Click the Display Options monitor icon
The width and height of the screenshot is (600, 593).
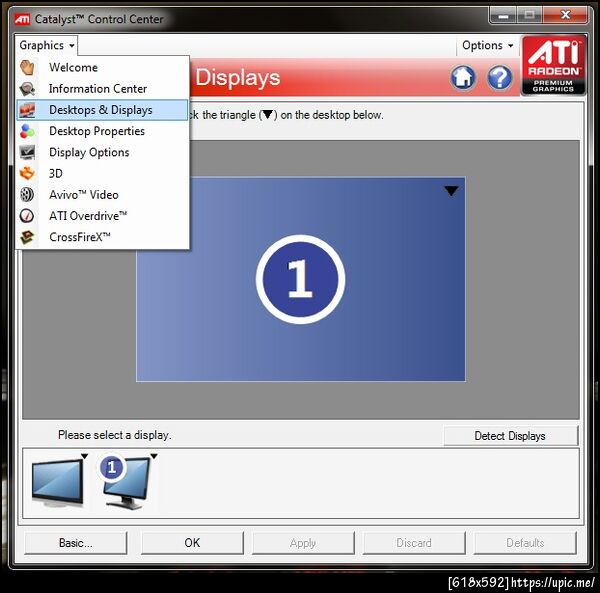(27, 152)
